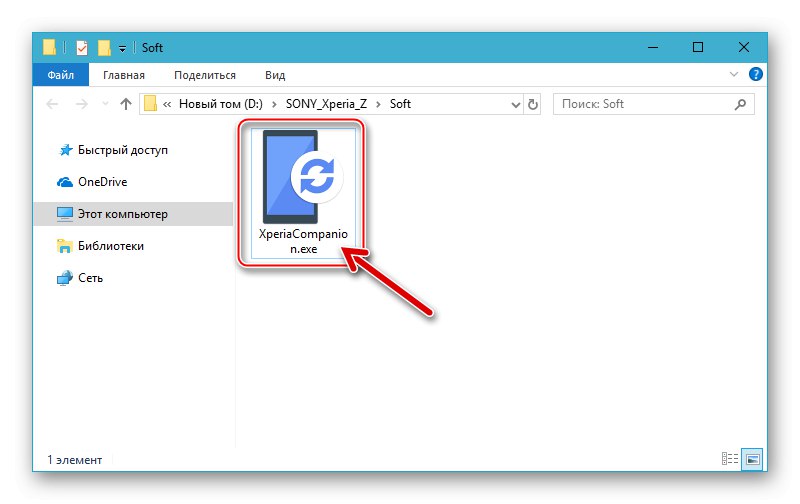Screen dimensions: 800x504
Task: Expand subfolders arrow after Новый том (D:)
Action: pos(274,105)
